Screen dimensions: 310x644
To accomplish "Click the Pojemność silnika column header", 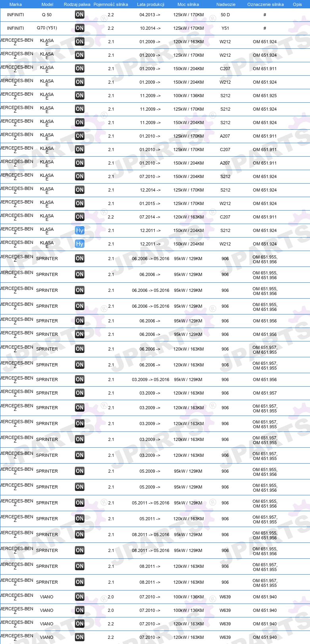I will click(111, 4).
